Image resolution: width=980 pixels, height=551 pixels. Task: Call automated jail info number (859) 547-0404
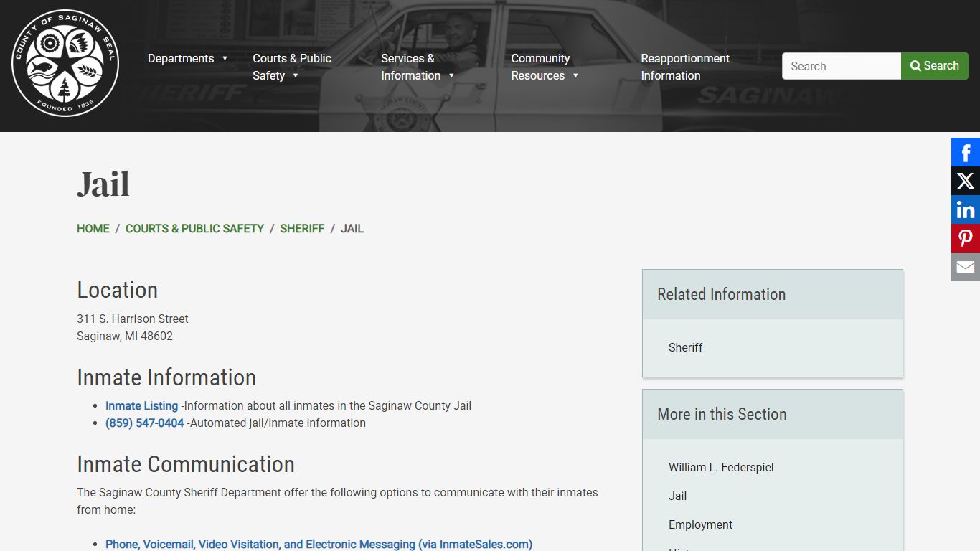point(145,423)
